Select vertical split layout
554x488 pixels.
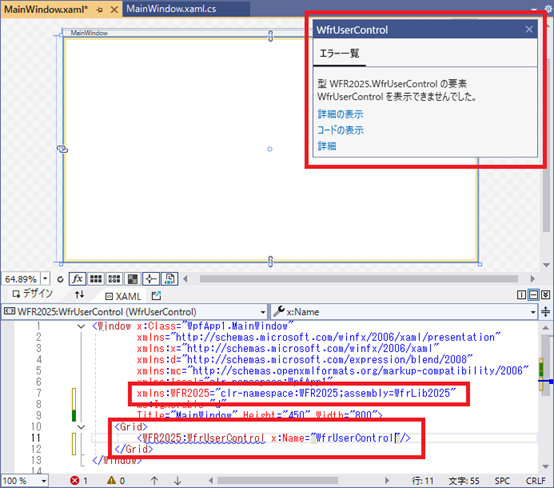(x=521, y=295)
